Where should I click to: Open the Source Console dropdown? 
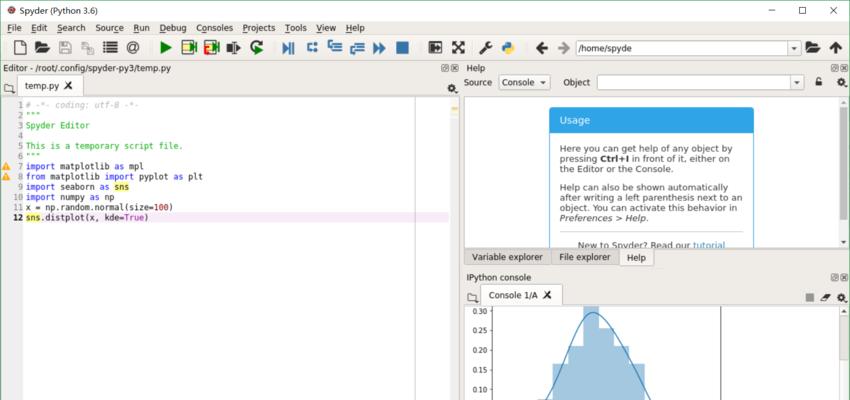(x=524, y=82)
